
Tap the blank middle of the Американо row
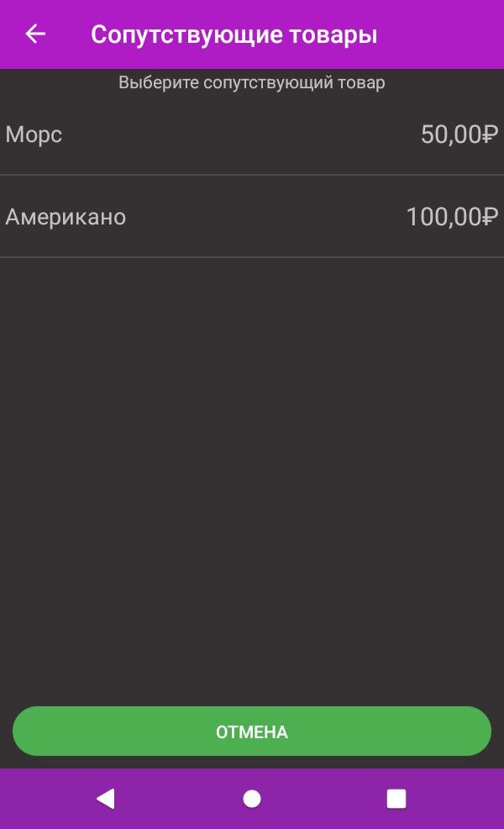pos(260,217)
